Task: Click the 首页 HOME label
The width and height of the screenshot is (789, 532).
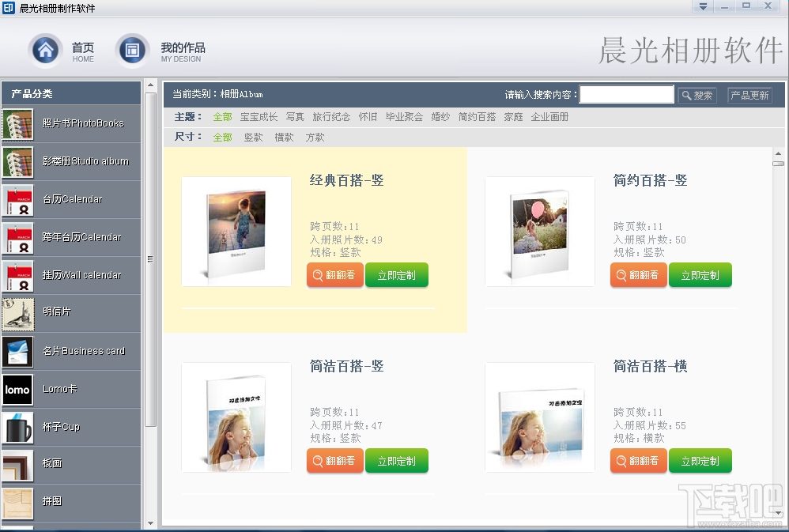Action: (83, 52)
